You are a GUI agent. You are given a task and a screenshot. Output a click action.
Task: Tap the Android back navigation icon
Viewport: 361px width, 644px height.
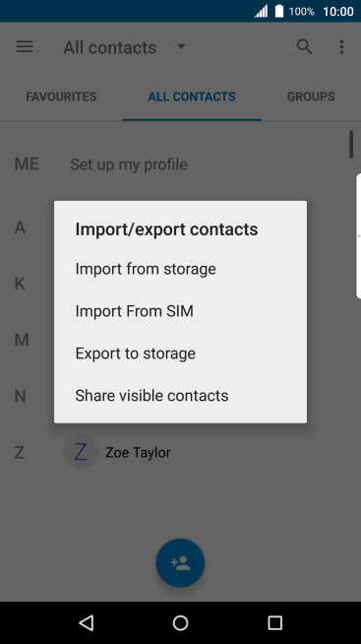[87, 623]
